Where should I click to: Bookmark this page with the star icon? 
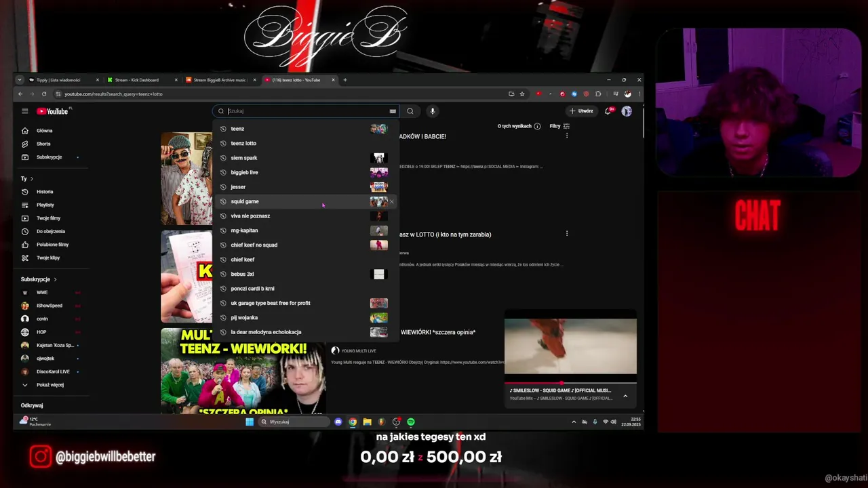pos(522,94)
